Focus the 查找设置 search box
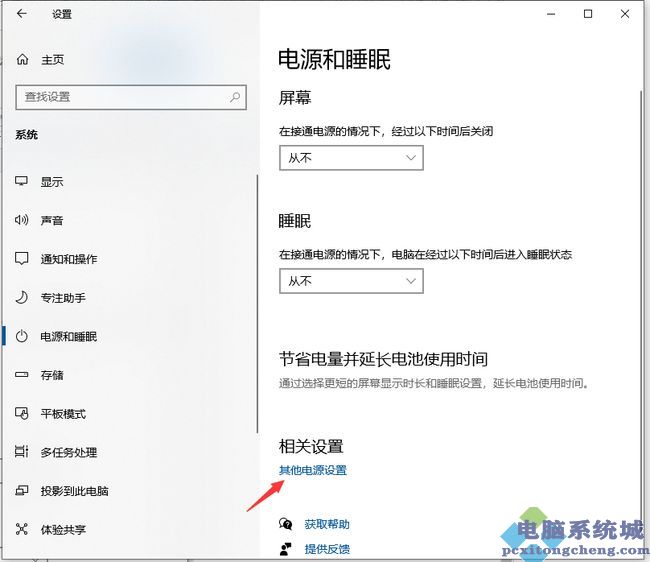This screenshot has height=562, width=650. click(131, 97)
